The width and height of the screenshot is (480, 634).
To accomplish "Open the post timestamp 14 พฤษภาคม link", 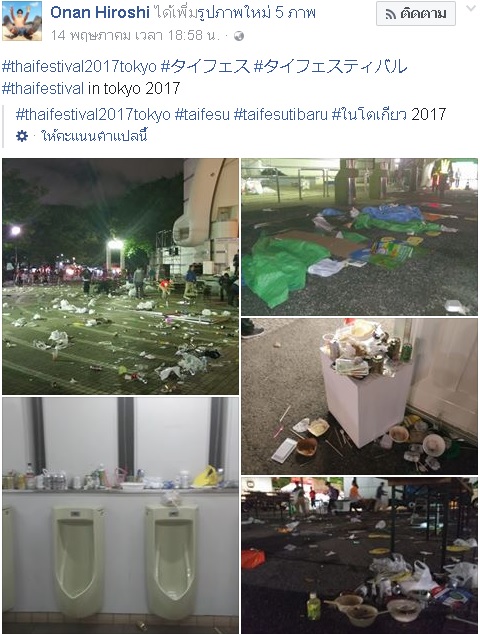I will point(135,36).
